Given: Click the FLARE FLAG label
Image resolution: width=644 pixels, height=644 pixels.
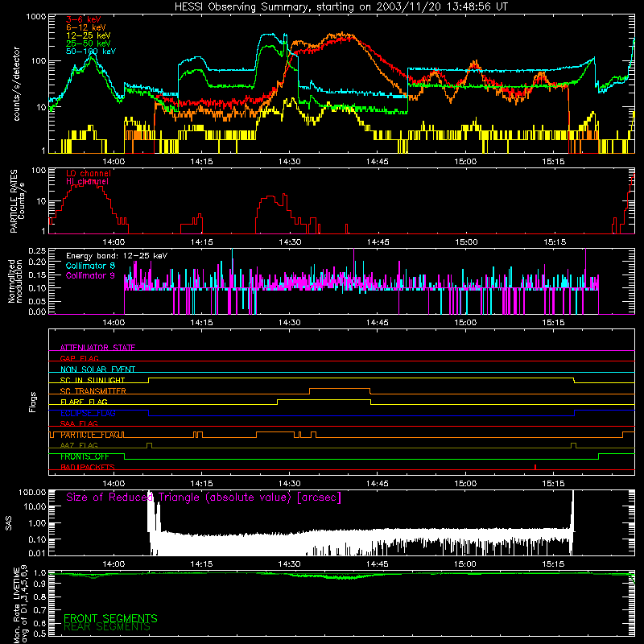Looking at the screenshot, I should pyautogui.click(x=84, y=402).
